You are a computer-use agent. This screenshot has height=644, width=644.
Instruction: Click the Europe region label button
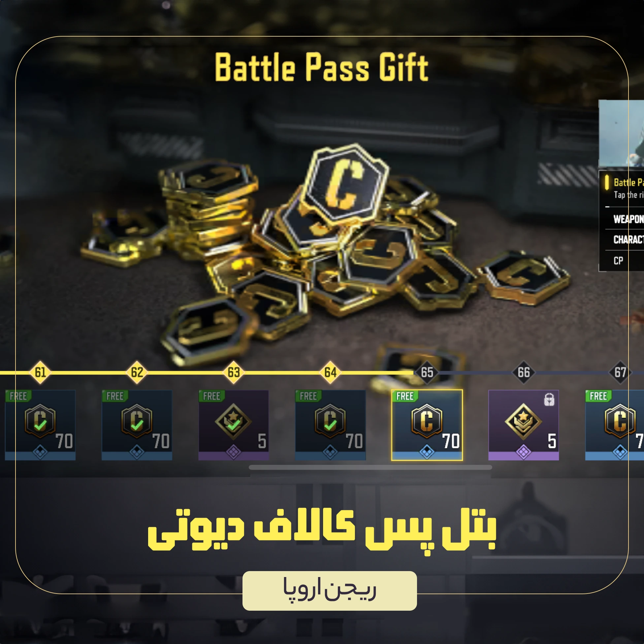(329, 591)
